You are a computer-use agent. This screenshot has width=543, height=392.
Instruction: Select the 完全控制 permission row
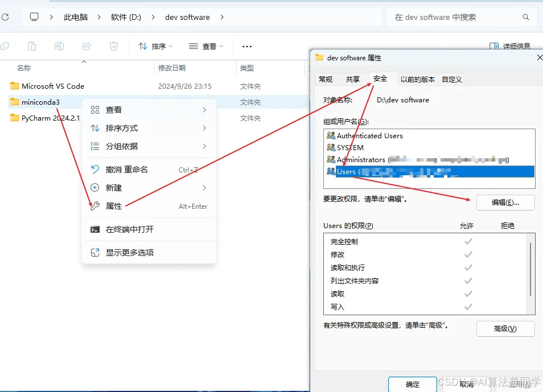point(426,241)
